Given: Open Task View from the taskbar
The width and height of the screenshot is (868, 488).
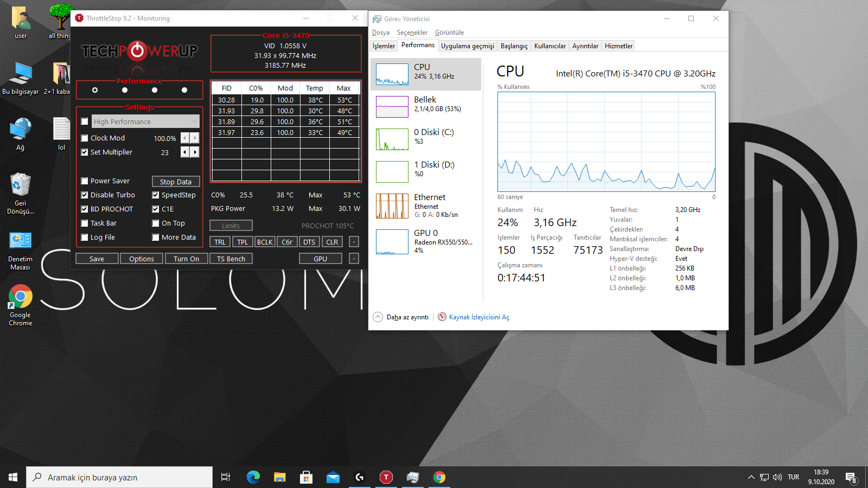Looking at the screenshot, I should tap(226, 477).
